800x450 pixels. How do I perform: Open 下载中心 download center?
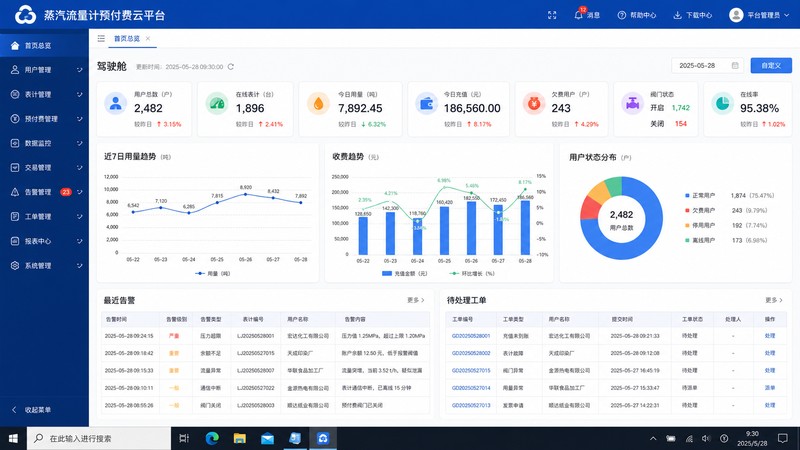692,15
